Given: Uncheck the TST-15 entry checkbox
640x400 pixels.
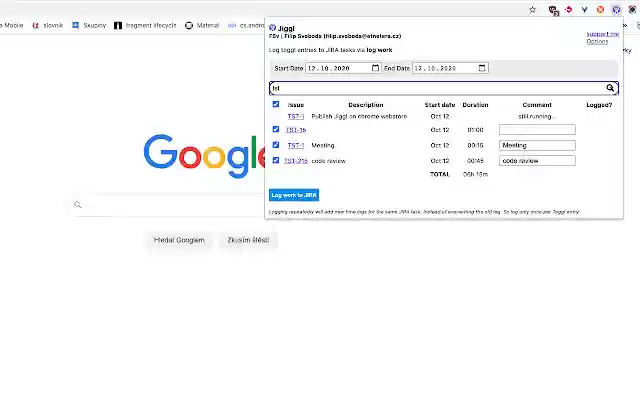Looking at the screenshot, I should point(276,129).
